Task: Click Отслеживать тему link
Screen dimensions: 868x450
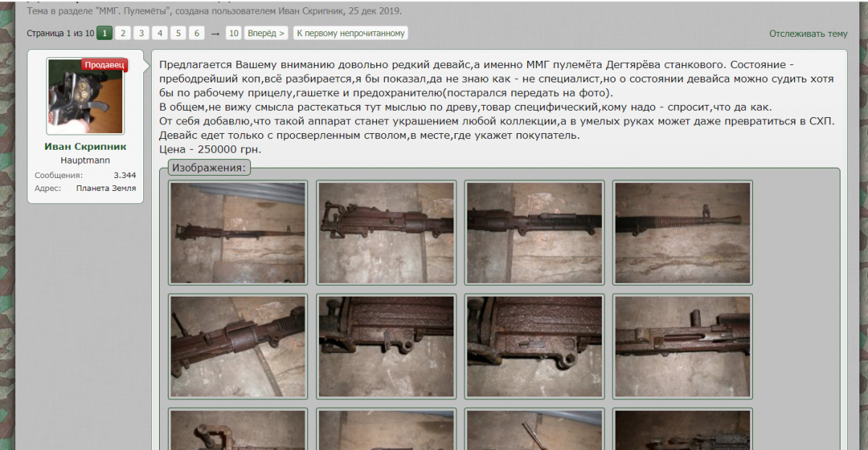Action: (808, 34)
